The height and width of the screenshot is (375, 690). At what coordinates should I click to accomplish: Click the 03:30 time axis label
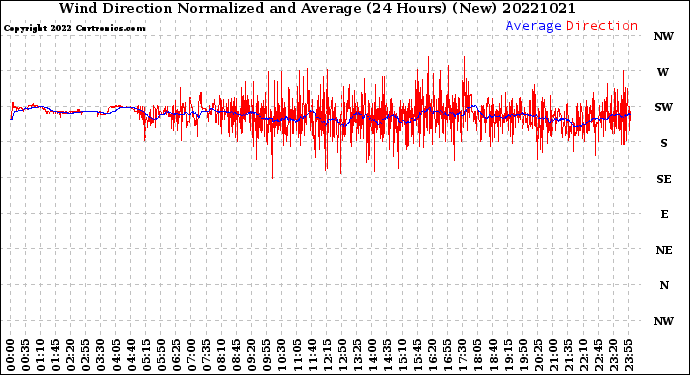point(101,355)
